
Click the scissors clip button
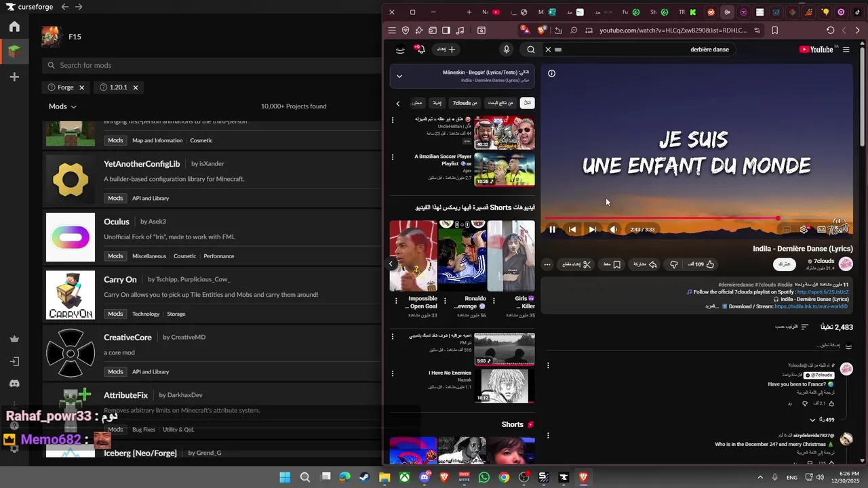coord(576,264)
